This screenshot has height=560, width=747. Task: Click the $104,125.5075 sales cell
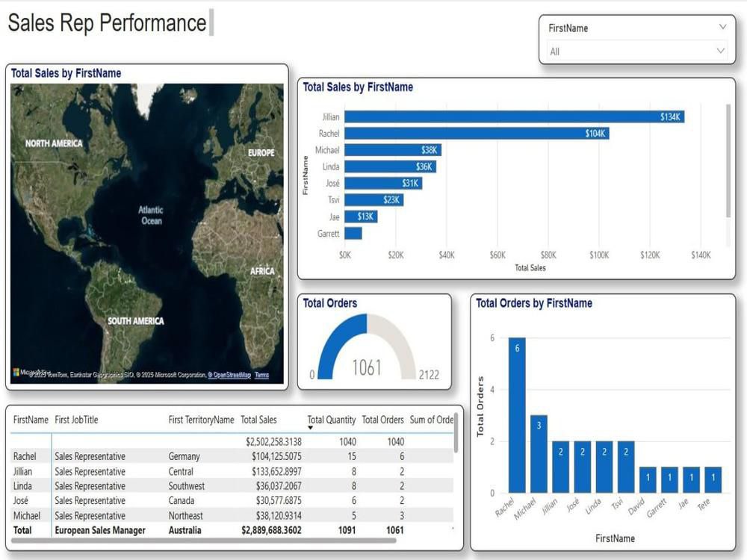[x=277, y=456]
